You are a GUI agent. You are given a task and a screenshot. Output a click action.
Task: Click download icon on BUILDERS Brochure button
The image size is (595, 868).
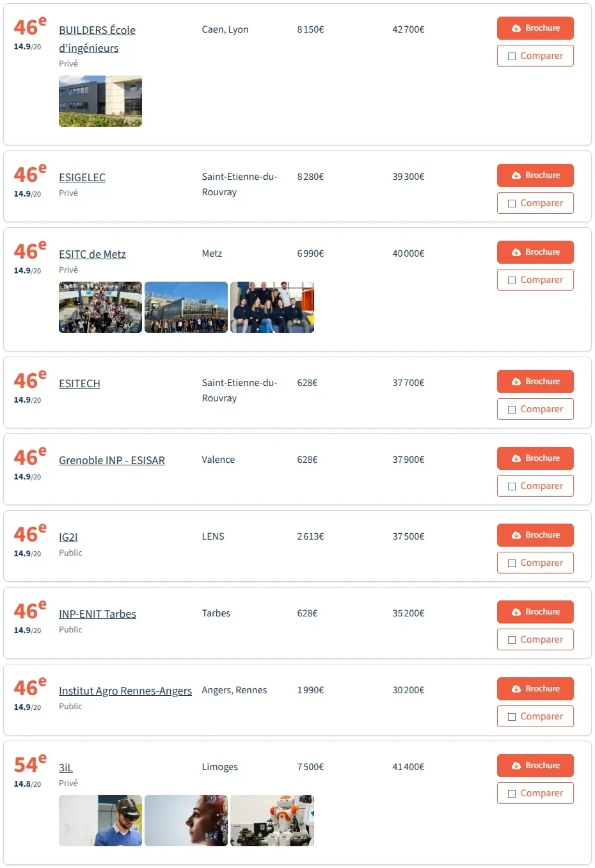pos(516,28)
